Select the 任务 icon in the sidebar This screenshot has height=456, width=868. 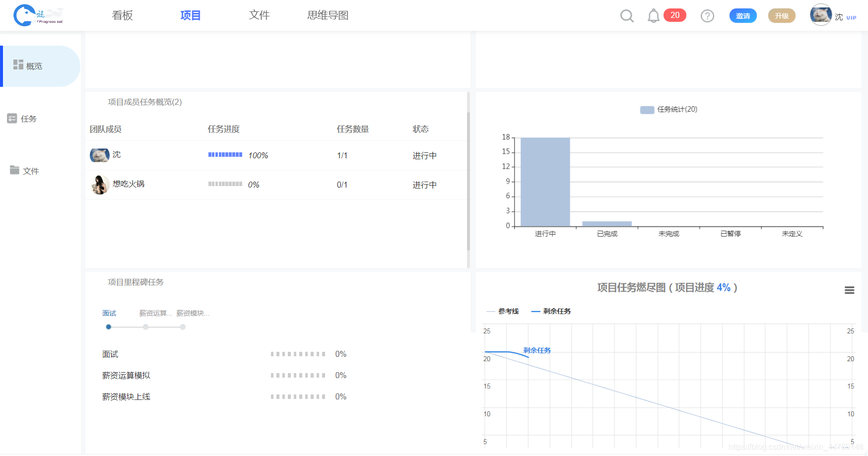11,118
